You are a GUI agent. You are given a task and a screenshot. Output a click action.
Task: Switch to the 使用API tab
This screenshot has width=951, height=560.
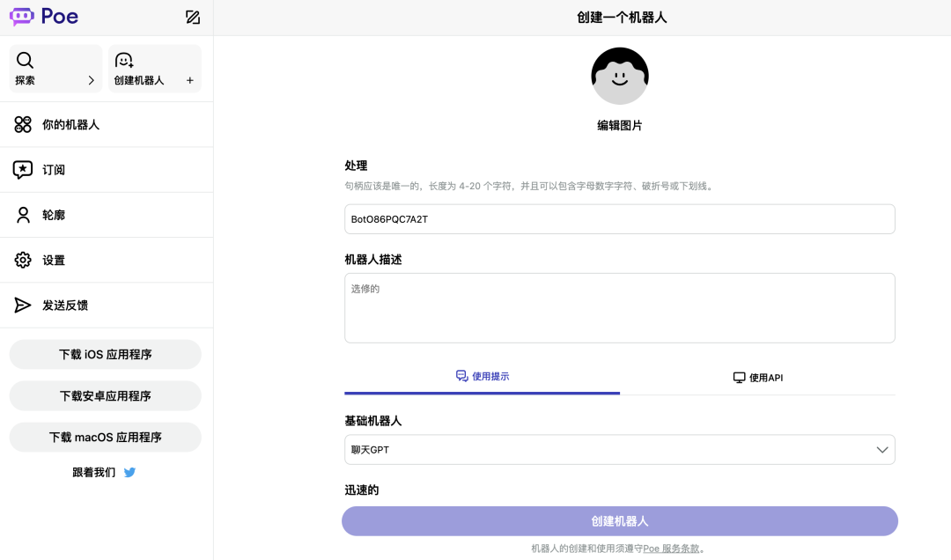coord(757,378)
